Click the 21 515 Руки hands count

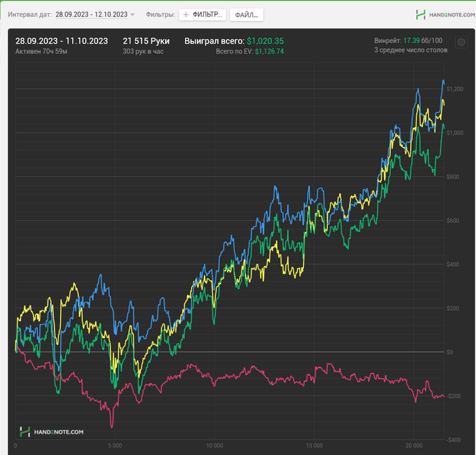pyautogui.click(x=146, y=41)
